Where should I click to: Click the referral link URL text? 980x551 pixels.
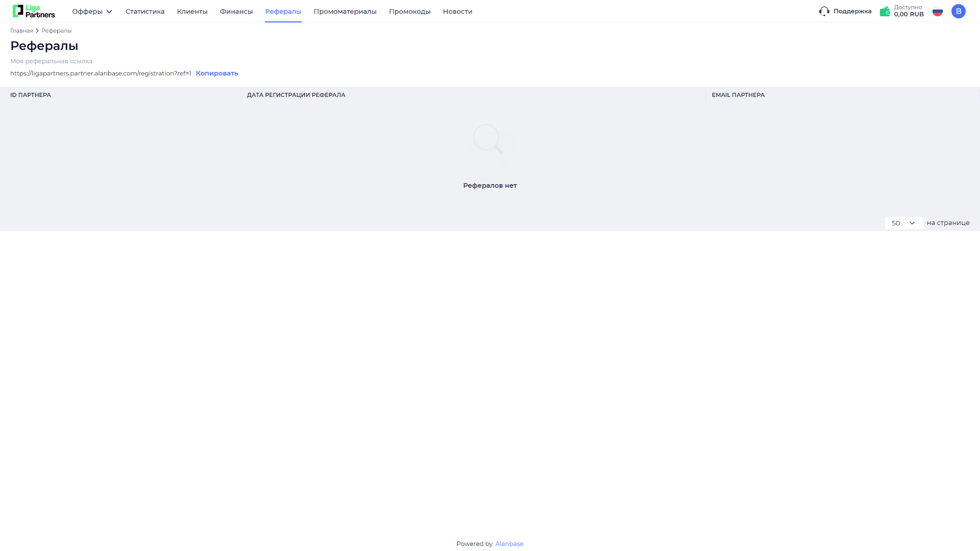click(x=100, y=73)
